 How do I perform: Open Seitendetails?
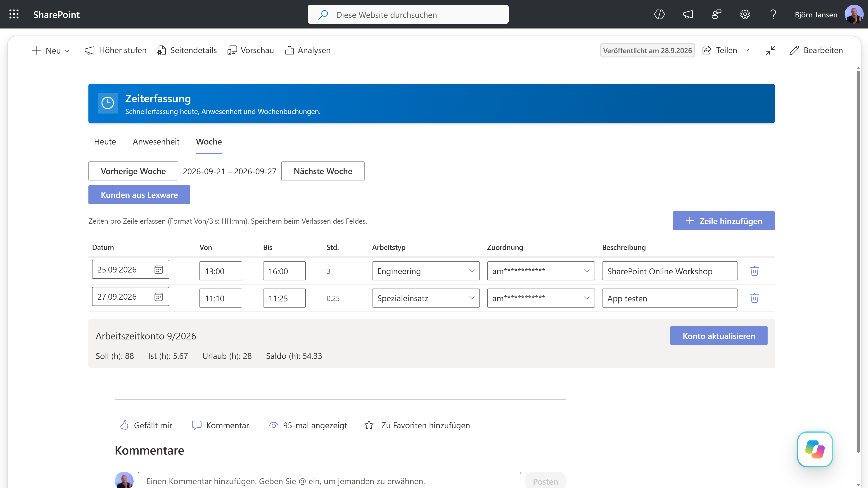point(187,50)
